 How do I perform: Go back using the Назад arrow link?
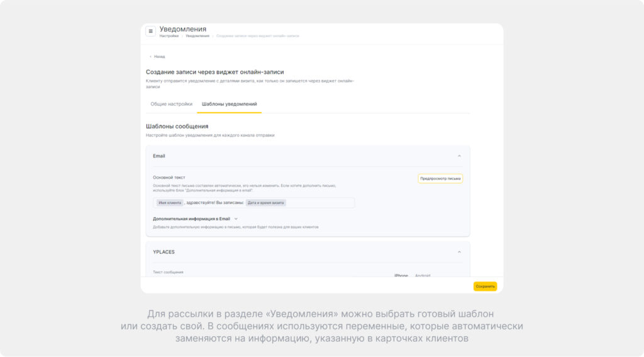(x=157, y=57)
